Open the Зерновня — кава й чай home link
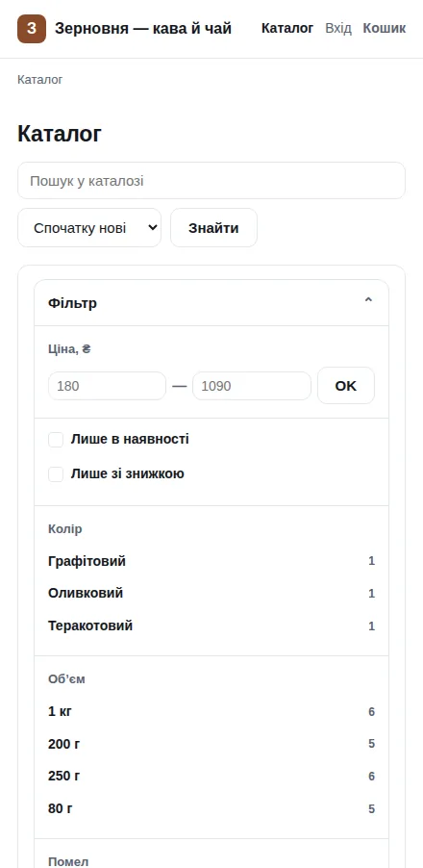The image size is (423, 868). (x=124, y=29)
